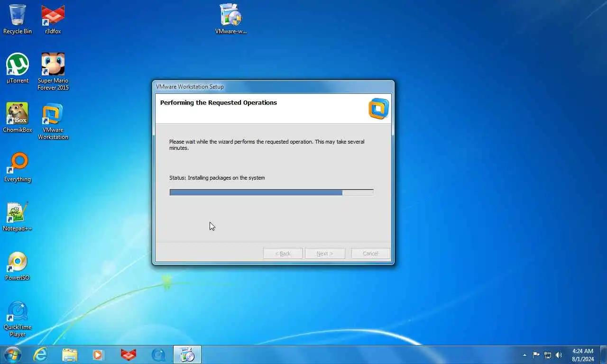Screen dimensions: 607x364
Task: Open the volume speaker tray icon
Action: tap(559, 355)
